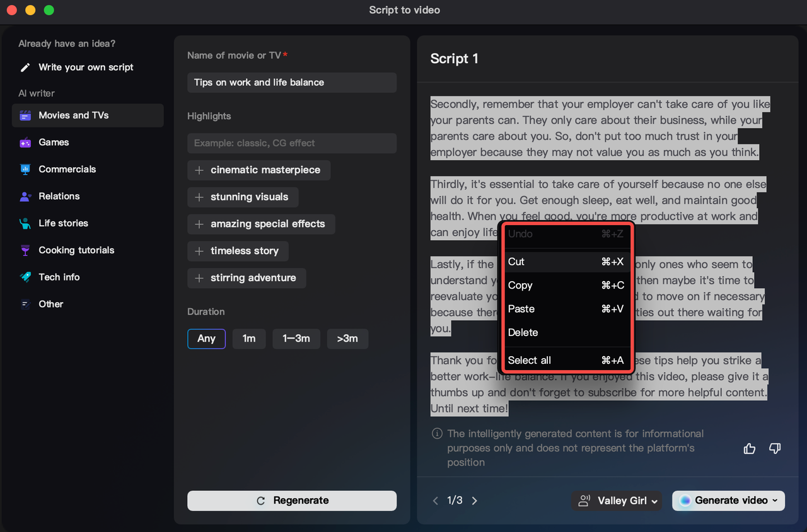The width and height of the screenshot is (807, 532).
Task: Click the Tech info rocket icon
Action: (25, 277)
